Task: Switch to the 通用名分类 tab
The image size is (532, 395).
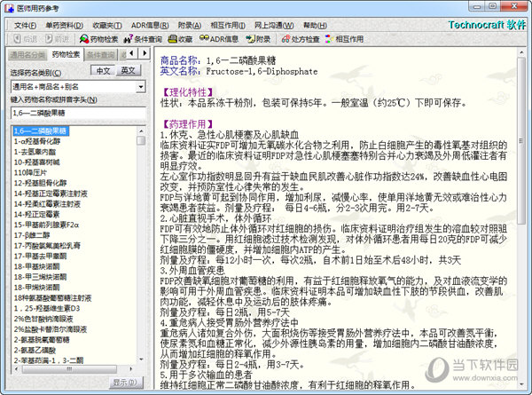Action: [x=25, y=55]
